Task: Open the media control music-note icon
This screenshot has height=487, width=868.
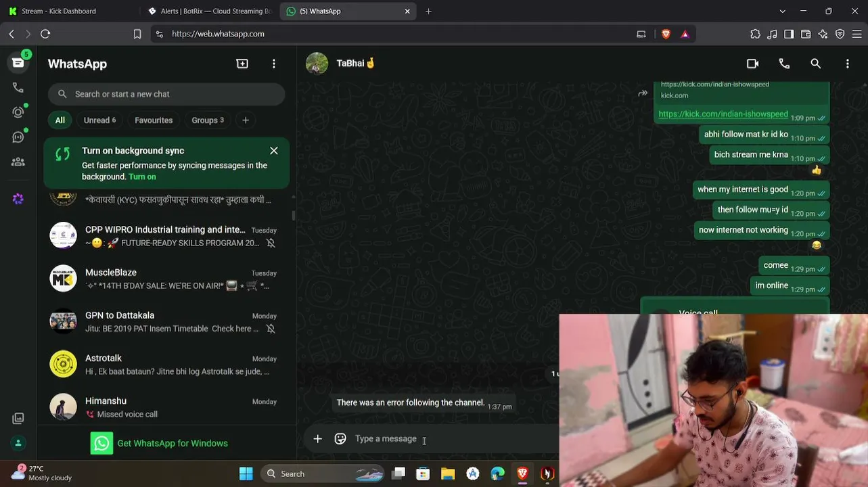Action: tap(772, 34)
